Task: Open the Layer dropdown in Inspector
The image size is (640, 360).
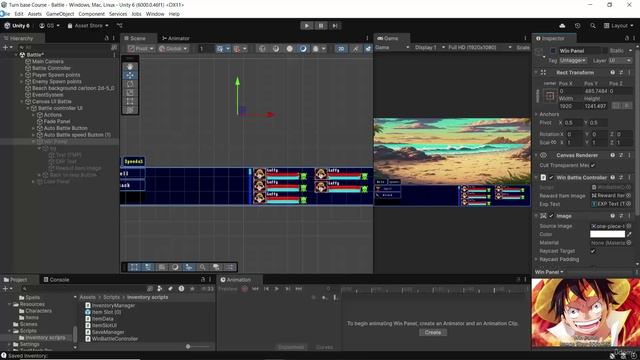Action: point(620,60)
